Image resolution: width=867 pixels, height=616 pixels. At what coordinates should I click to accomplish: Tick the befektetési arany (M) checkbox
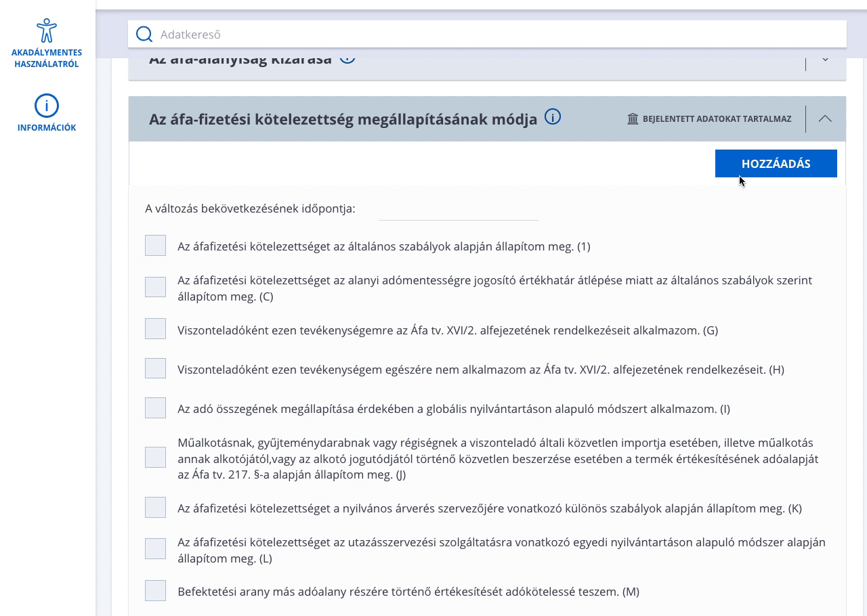coord(155,590)
